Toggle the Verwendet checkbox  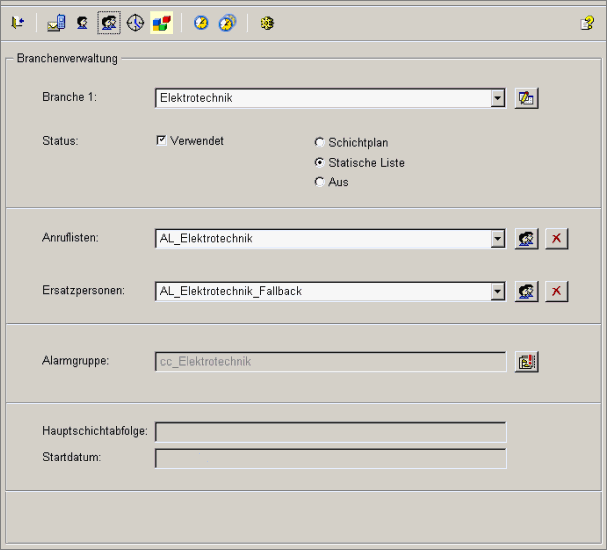point(161,141)
